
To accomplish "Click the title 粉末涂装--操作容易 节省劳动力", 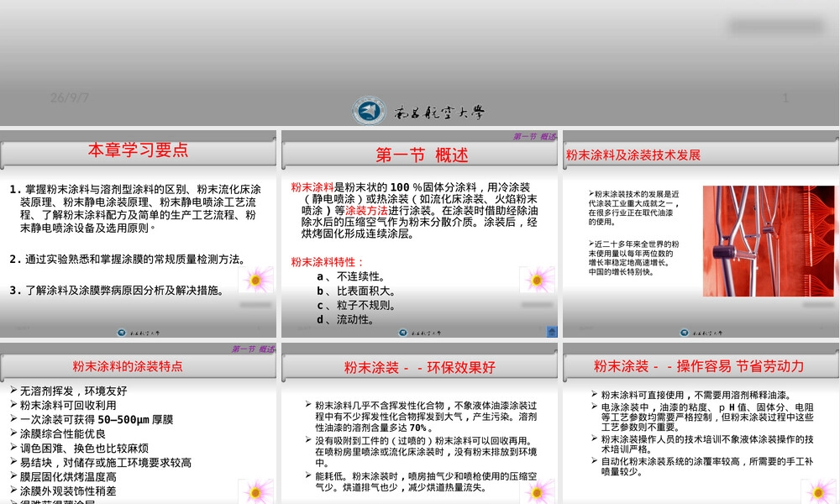I will (699, 366).
